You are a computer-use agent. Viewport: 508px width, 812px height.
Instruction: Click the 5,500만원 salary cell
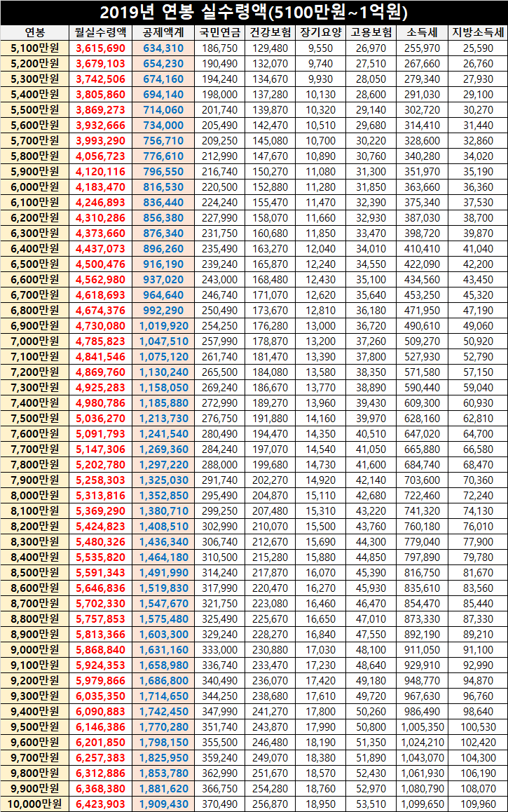tap(34, 110)
